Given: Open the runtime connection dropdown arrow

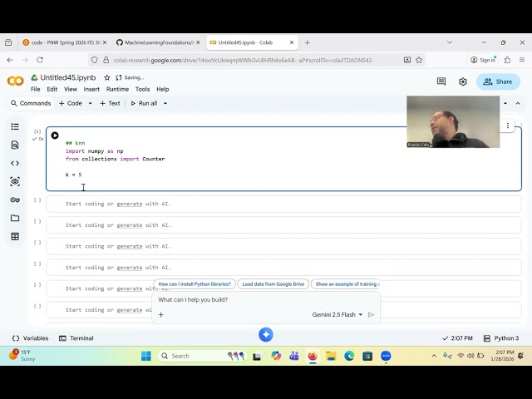Looking at the screenshot, I should (505, 103).
